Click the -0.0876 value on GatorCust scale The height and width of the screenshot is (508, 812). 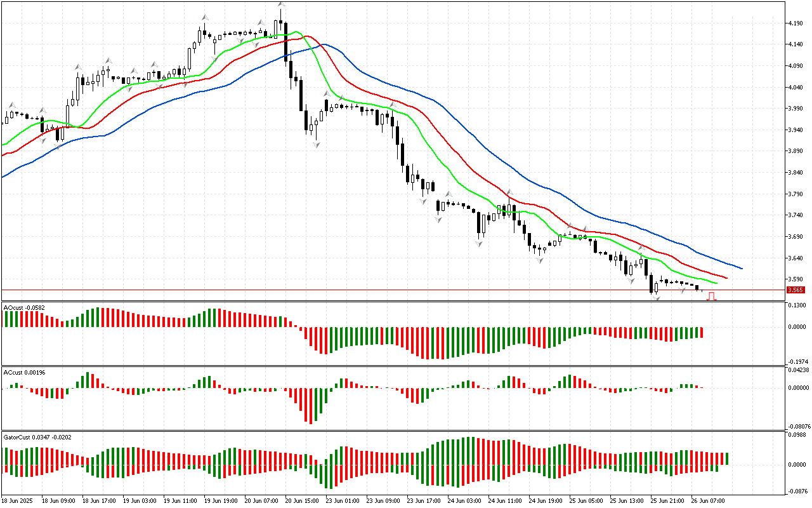pyautogui.click(x=797, y=491)
